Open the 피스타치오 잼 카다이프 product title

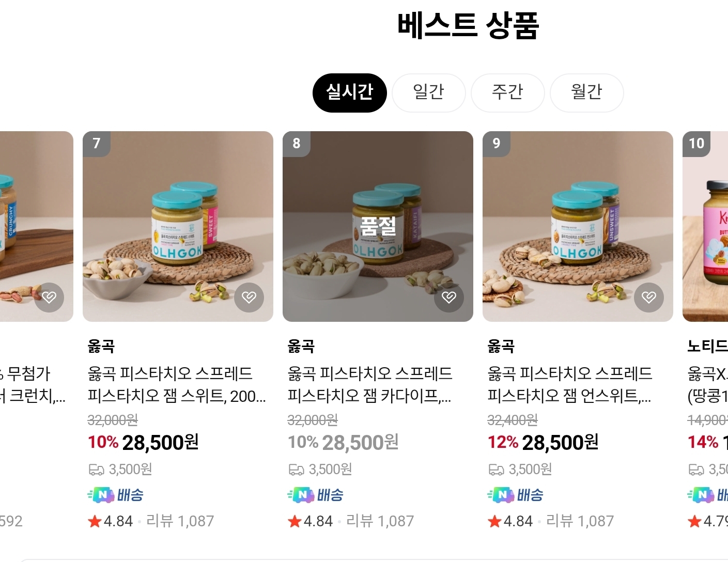pyautogui.click(x=370, y=384)
